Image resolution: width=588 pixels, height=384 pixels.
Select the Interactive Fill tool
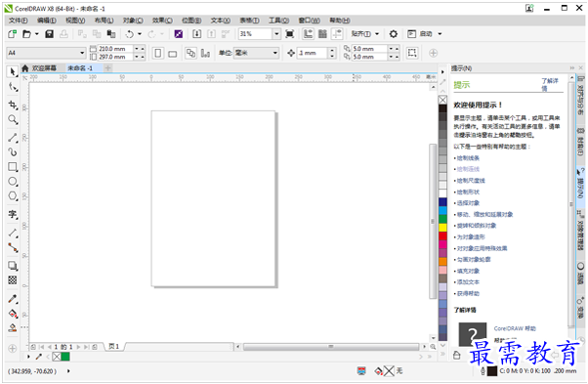13,314
